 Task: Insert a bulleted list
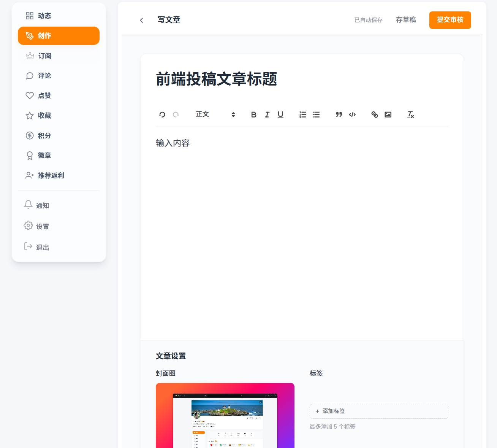pos(316,114)
